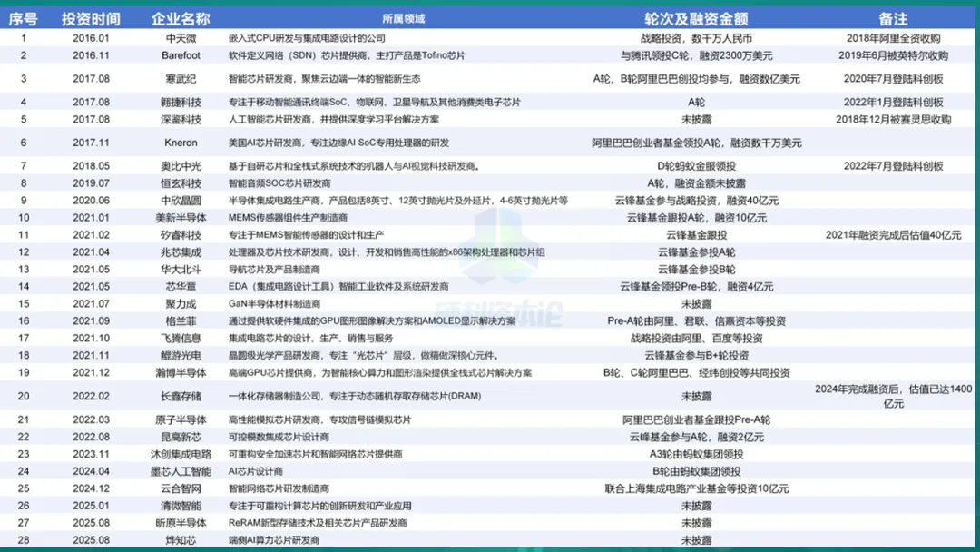The image size is (980, 552).
Task: Select the company name 华大北斗
Action: 181,269
